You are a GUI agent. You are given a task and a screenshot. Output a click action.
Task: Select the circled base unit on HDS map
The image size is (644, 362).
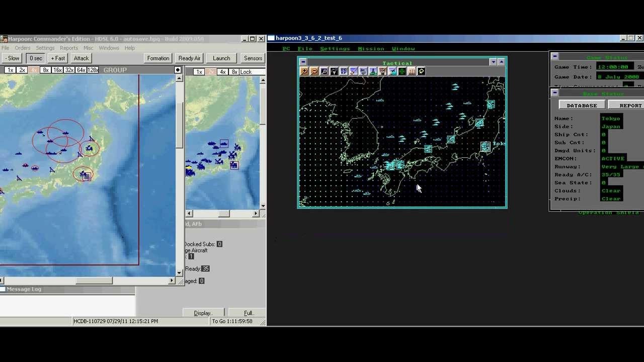pos(87,176)
